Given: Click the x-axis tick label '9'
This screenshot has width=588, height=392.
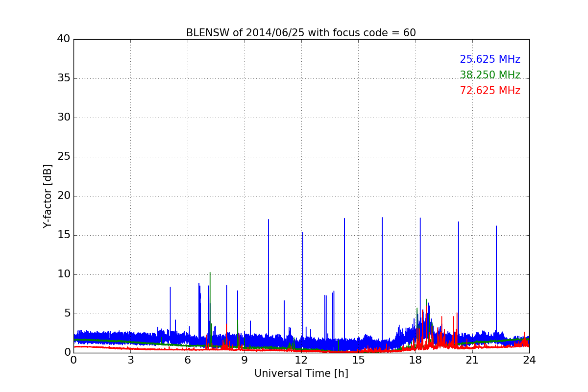Looking at the screenshot, I should pyautogui.click(x=245, y=360).
